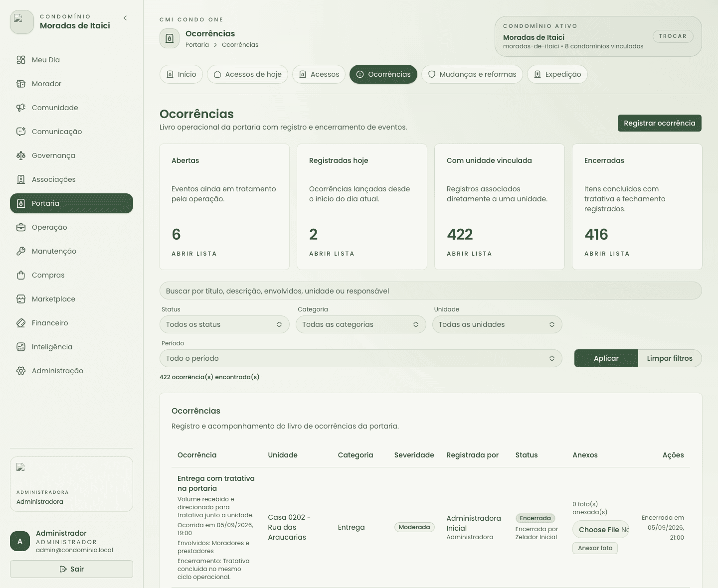Select the Comunicação sidebar icon
718x588 pixels.
click(21, 132)
